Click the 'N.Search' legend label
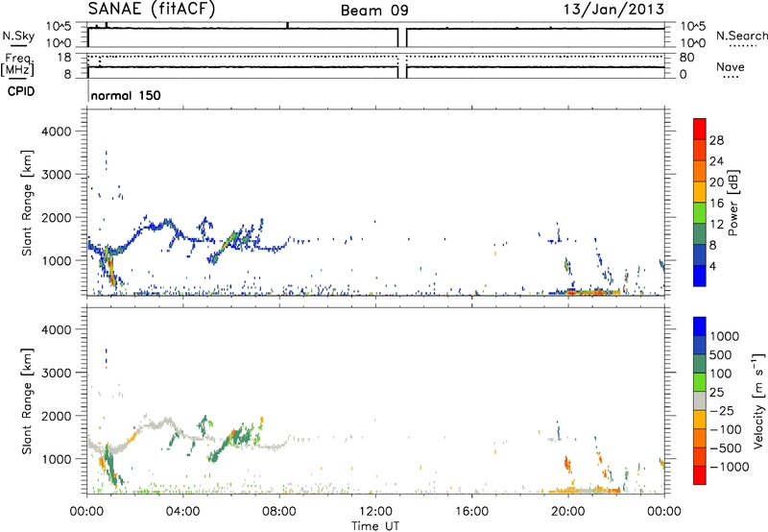Screen dimensions: 768x532 (741, 36)
